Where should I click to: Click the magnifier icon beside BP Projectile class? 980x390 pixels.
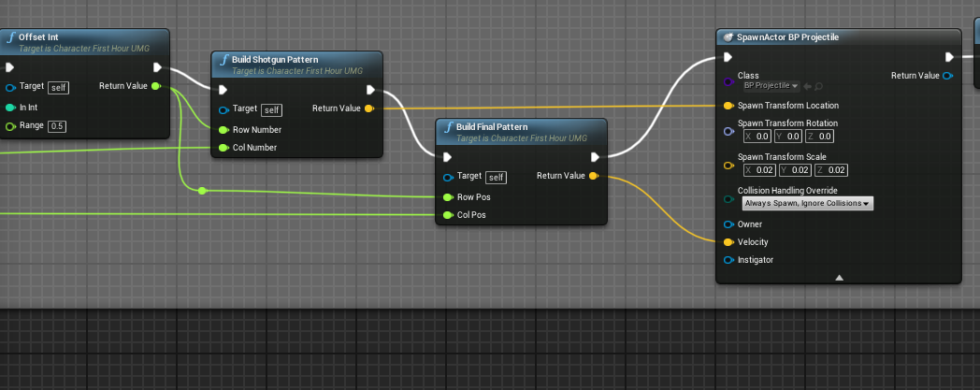click(x=819, y=86)
